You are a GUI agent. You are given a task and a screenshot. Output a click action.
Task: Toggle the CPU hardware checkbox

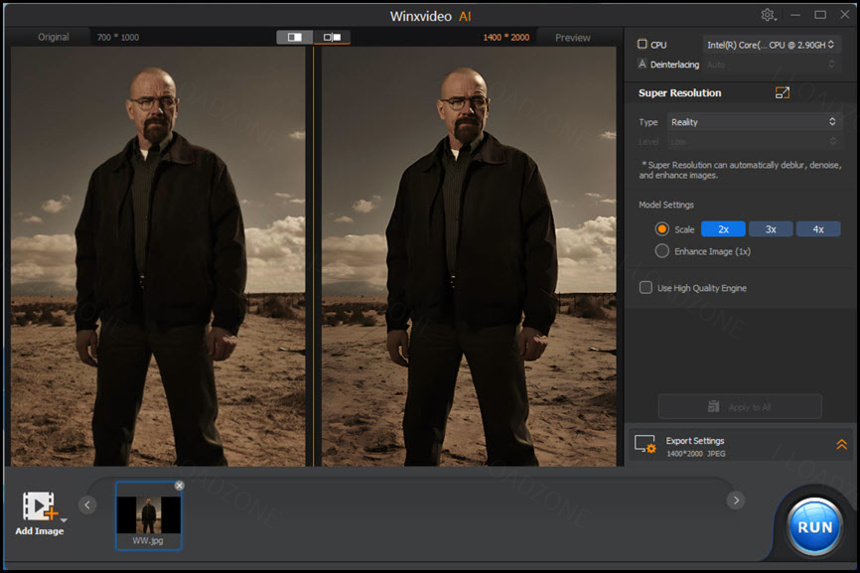tap(642, 44)
